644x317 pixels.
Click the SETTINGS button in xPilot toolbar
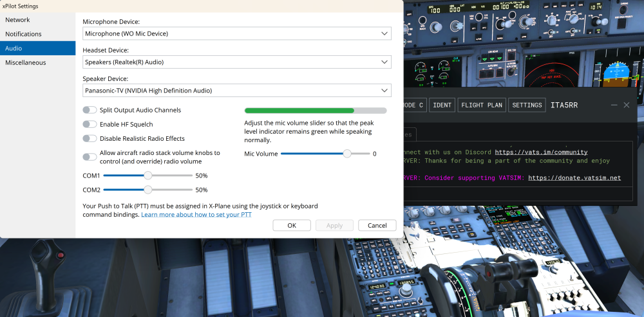pyautogui.click(x=527, y=105)
